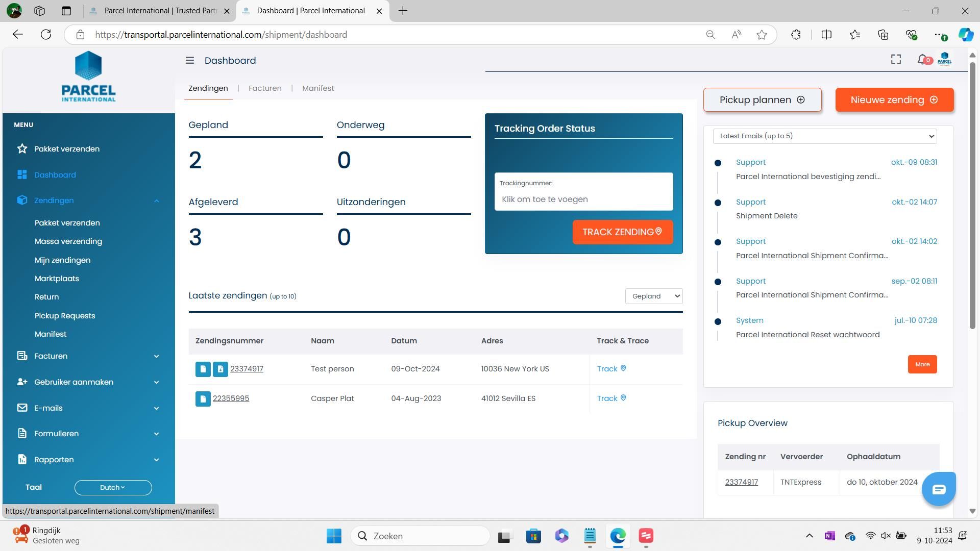Open second label icon for shipment 23374917
Screen dimensions: 980x551
tap(220, 369)
